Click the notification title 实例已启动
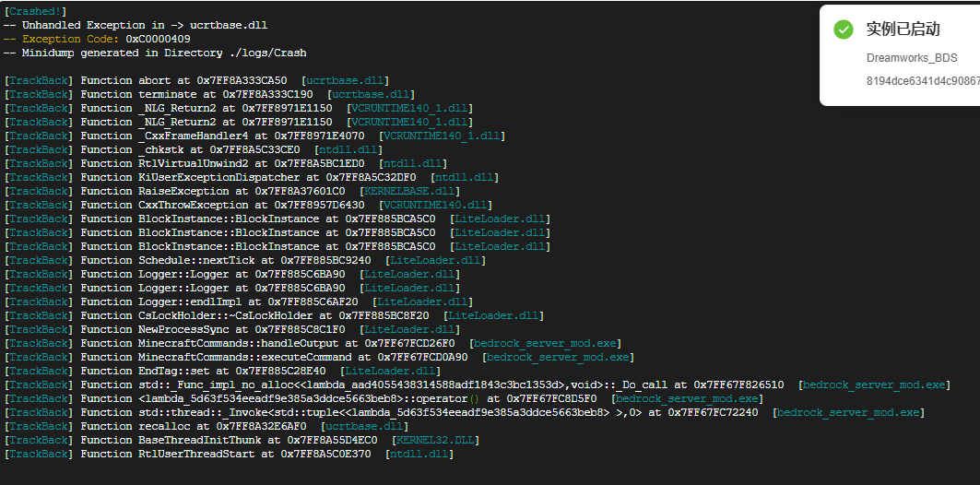Image resolution: width=980 pixels, height=485 pixels. click(x=903, y=29)
